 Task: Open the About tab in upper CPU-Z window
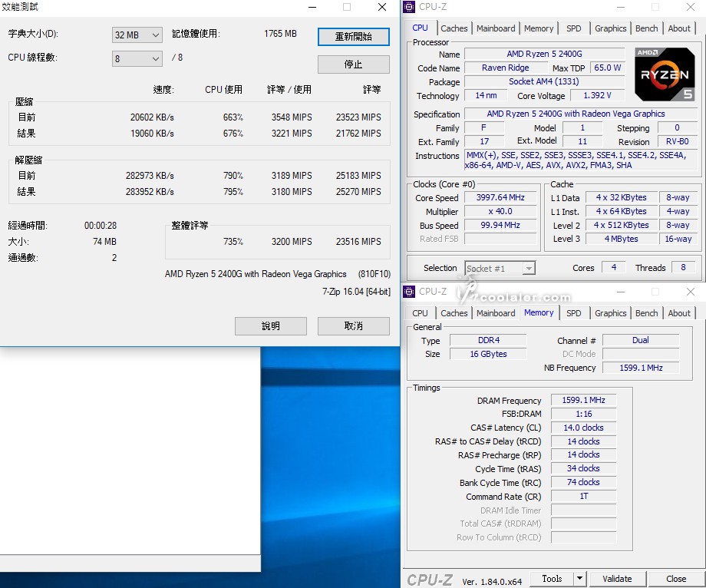coord(679,28)
